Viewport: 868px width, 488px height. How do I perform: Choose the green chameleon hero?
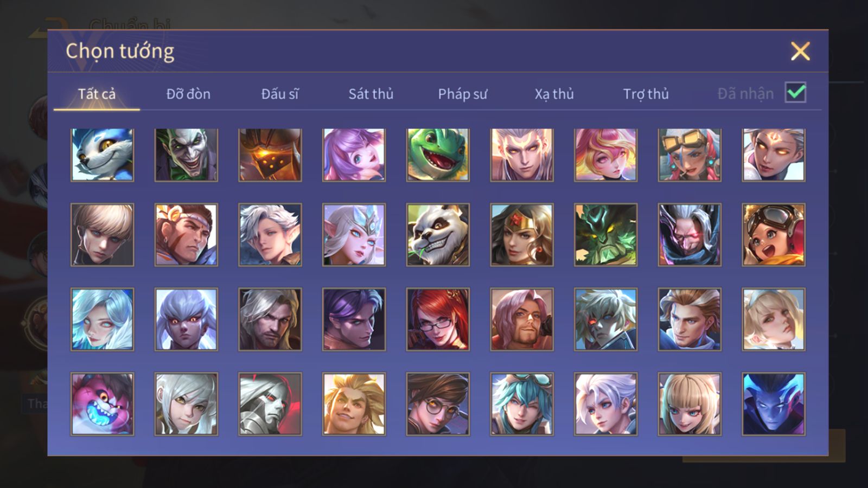coord(438,155)
